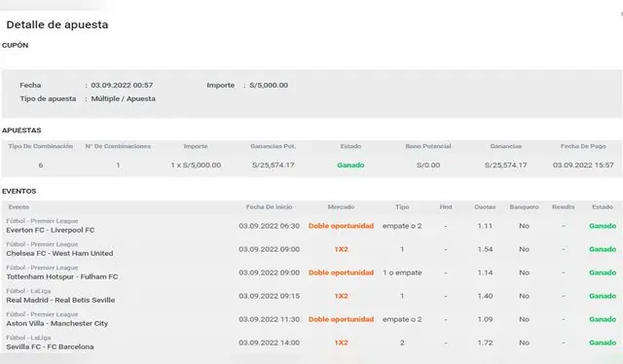Click the Evento column header
Image resolution: width=623 pixels, height=364 pixels.
click(x=18, y=207)
